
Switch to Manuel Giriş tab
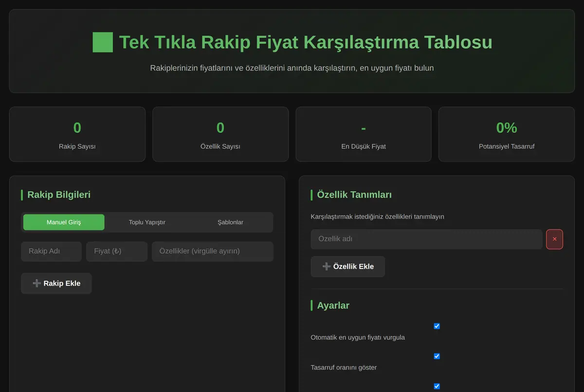(x=64, y=222)
